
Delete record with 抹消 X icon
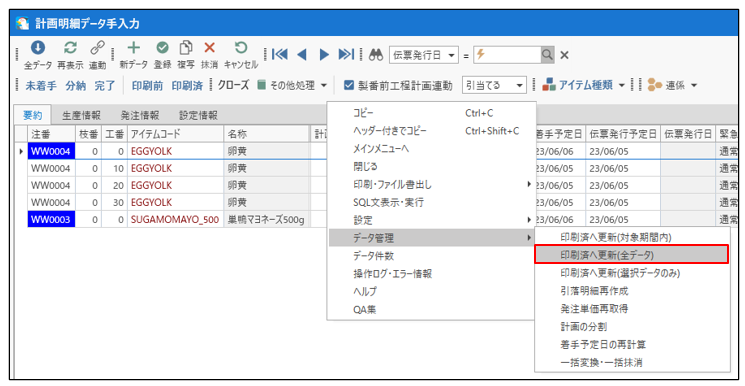tap(210, 48)
